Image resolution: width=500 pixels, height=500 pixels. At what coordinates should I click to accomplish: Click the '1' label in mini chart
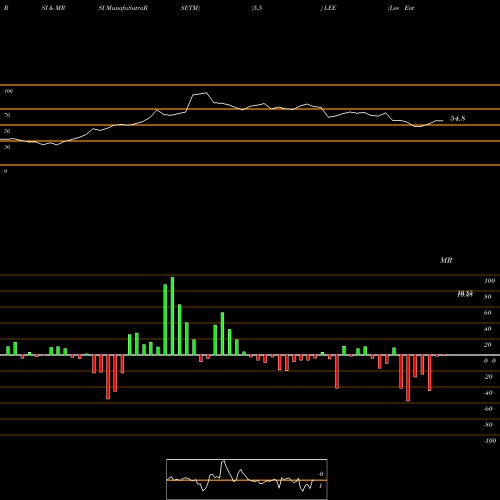pos(321,486)
